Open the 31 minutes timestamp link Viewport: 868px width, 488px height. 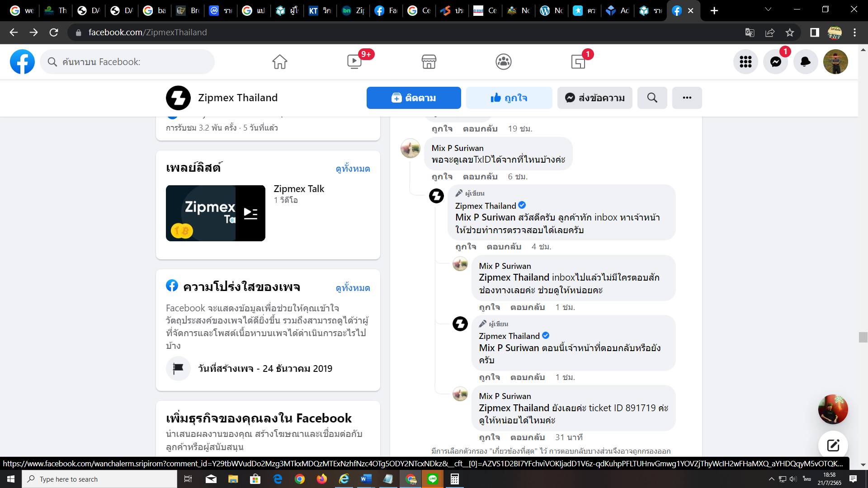569,437
